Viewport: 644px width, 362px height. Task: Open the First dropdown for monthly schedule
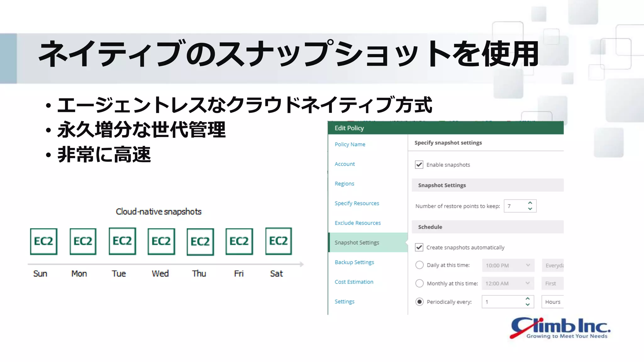(553, 283)
